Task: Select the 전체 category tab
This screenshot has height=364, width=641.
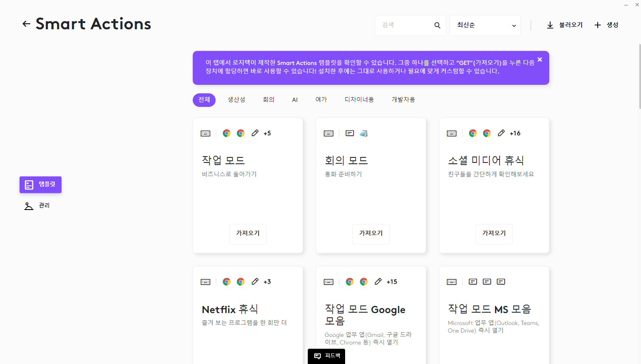Action: click(x=204, y=100)
